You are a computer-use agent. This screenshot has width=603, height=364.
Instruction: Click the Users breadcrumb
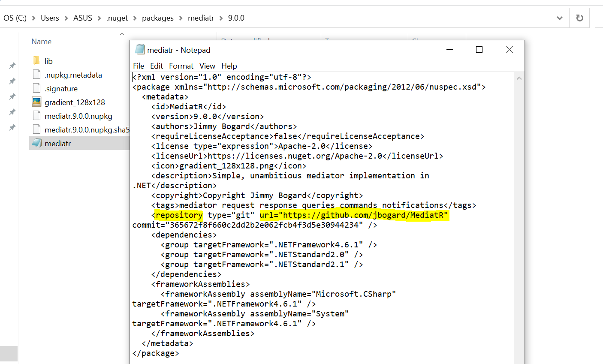pyautogui.click(x=50, y=18)
